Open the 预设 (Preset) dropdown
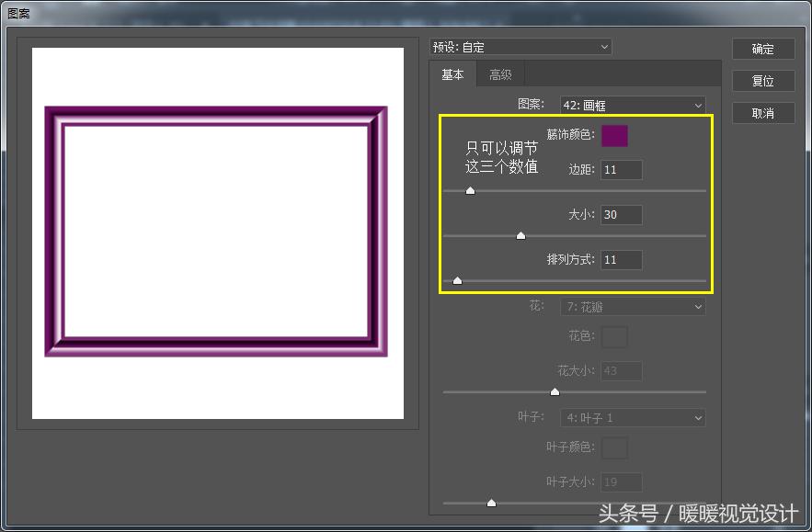812x532 pixels. 520,46
